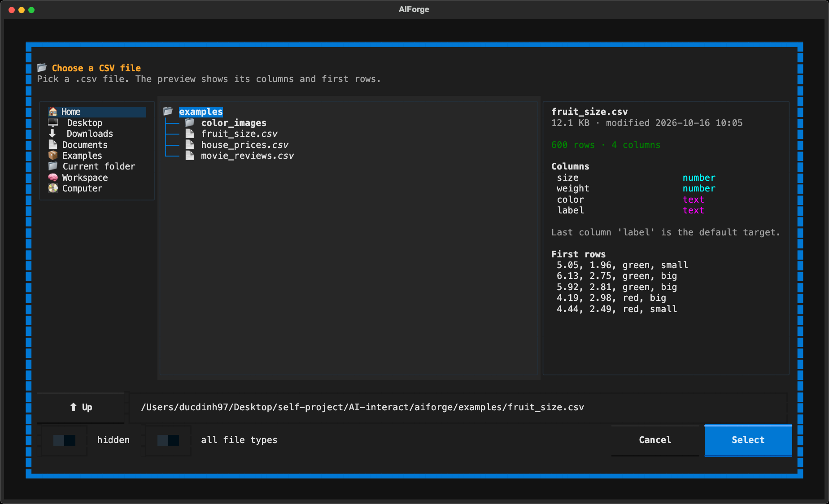
Task: Toggle the hidden files switch
Action: click(64, 440)
